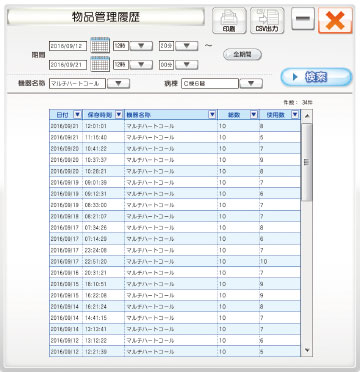Select the row with time 11:15:40
Screen dimensions: 360x372
(175, 137)
